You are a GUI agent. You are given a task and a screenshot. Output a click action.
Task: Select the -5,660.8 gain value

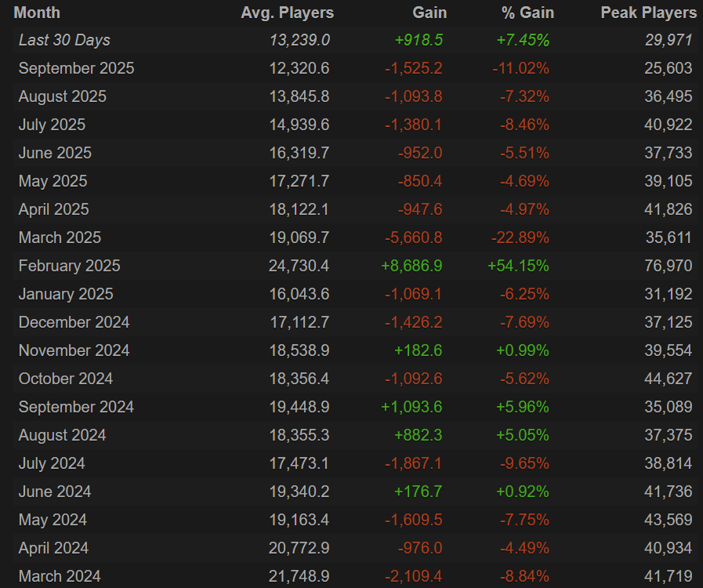coord(413,238)
